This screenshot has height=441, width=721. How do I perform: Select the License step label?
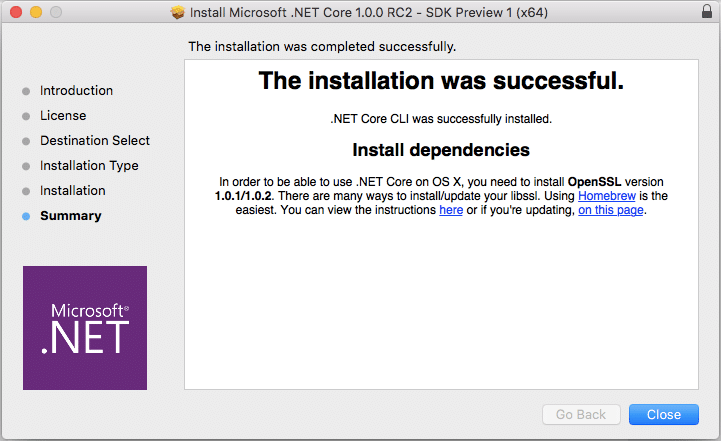coord(63,115)
